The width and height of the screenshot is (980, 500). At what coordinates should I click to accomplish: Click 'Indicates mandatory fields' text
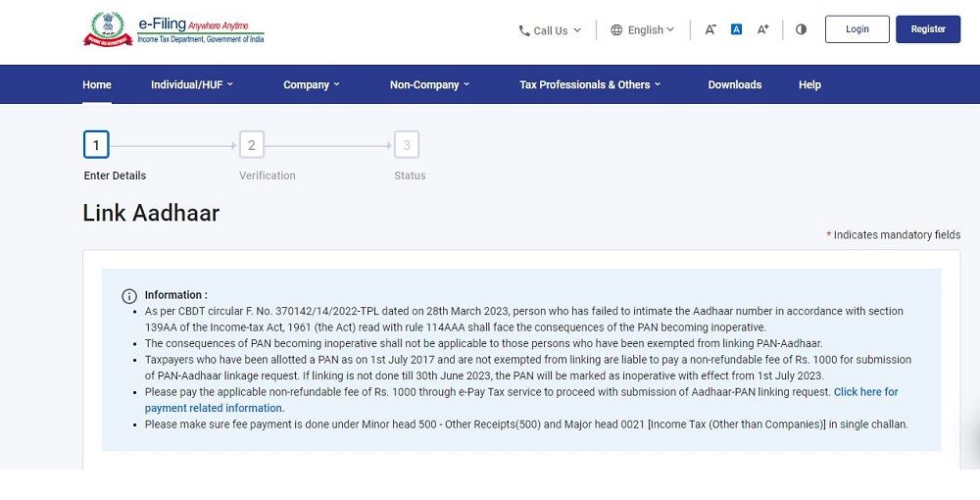point(897,235)
